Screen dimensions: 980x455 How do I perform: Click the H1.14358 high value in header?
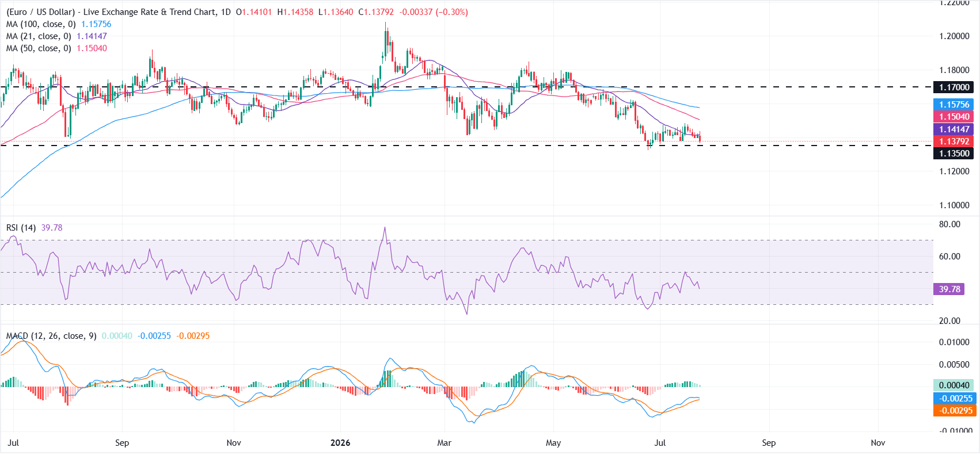(x=295, y=12)
